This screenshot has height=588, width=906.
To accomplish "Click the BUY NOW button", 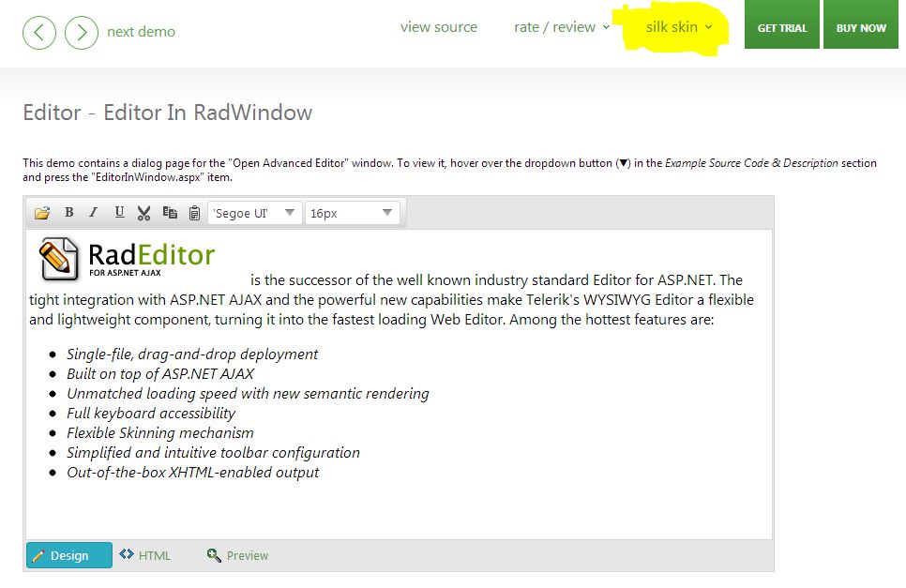I will click(x=861, y=24).
